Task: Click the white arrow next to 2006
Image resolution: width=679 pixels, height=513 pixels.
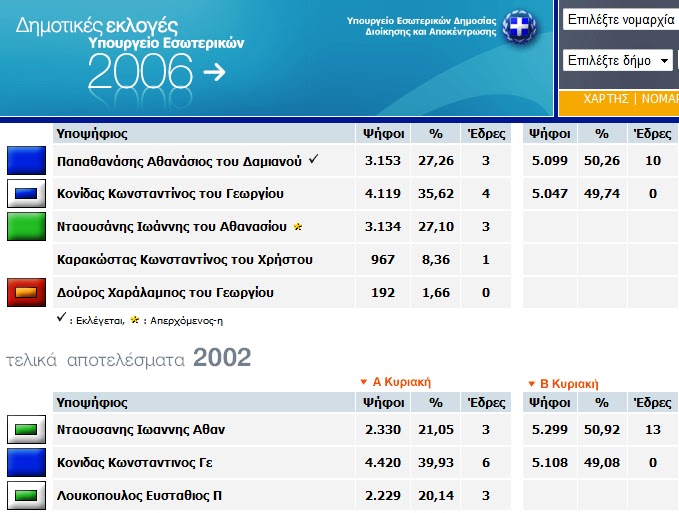Action: 214,72
